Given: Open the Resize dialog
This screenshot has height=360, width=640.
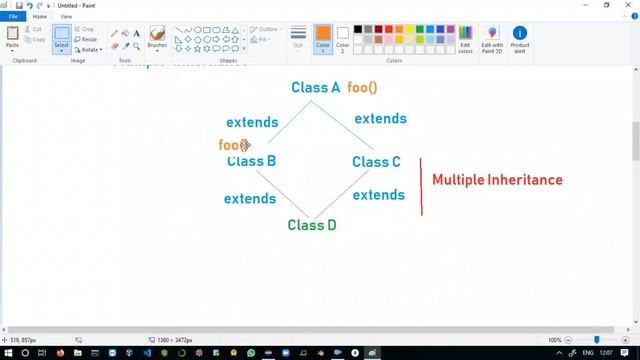Looking at the screenshot, I should (86, 40).
